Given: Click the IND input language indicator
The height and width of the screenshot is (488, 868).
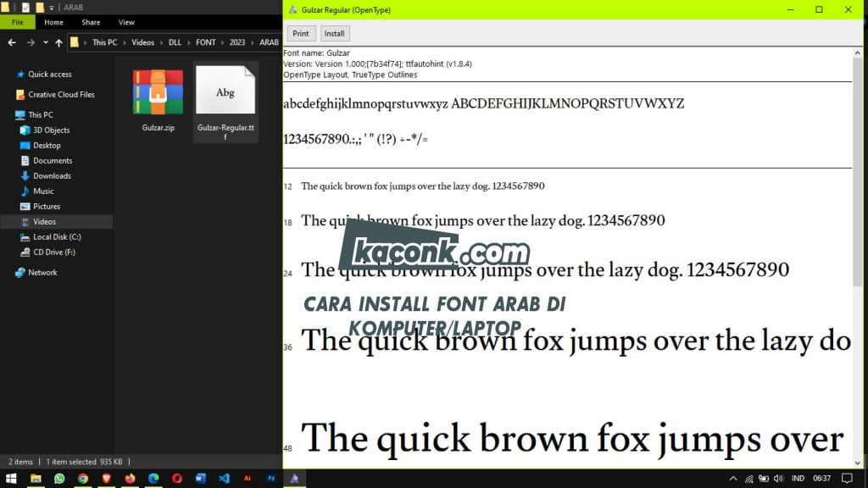Looking at the screenshot, I should (798, 479).
